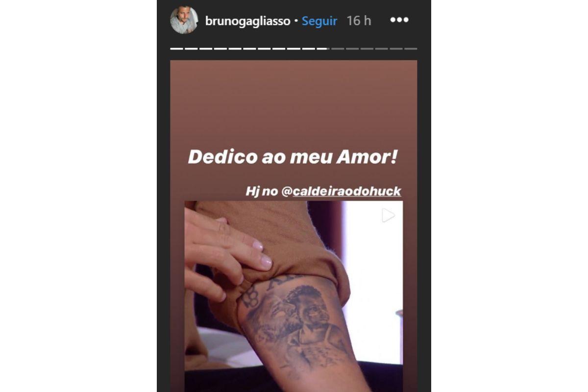Viewport: 588px width, 392px height.
Task: Click the brunogagliasso username
Action: pyautogui.click(x=247, y=21)
